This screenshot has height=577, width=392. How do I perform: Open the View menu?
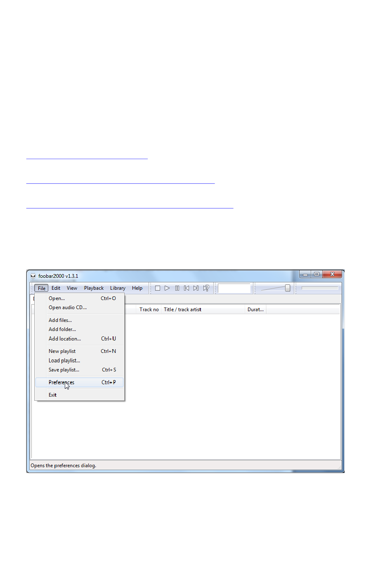pyautogui.click(x=72, y=288)
